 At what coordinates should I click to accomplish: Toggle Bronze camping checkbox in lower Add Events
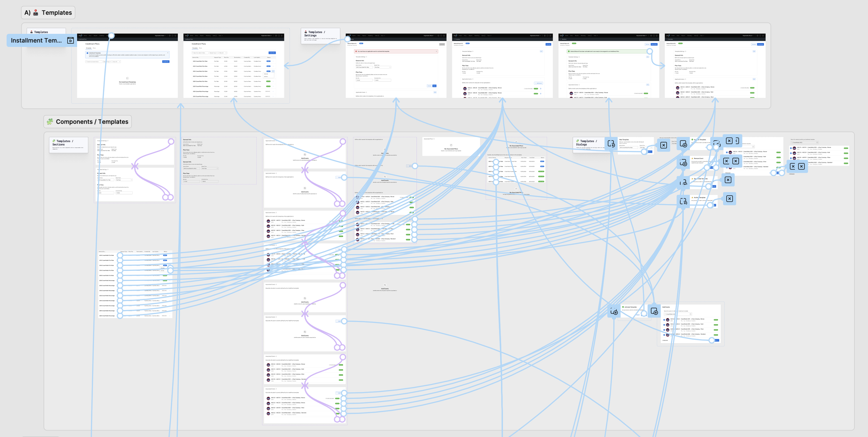(x=664, y=320)
